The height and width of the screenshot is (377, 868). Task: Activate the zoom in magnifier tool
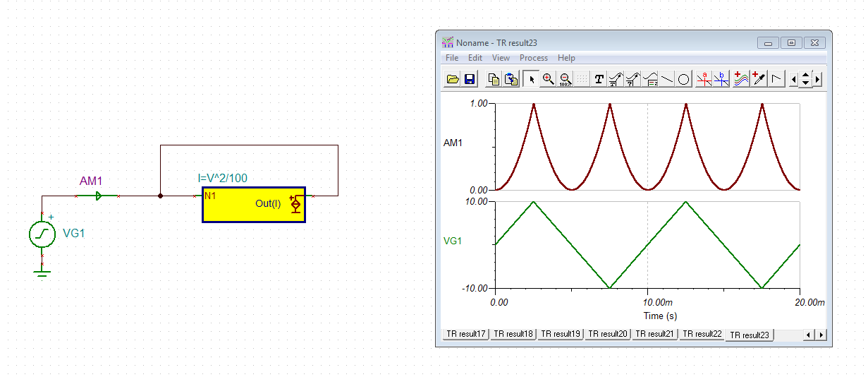pos(548,79)
